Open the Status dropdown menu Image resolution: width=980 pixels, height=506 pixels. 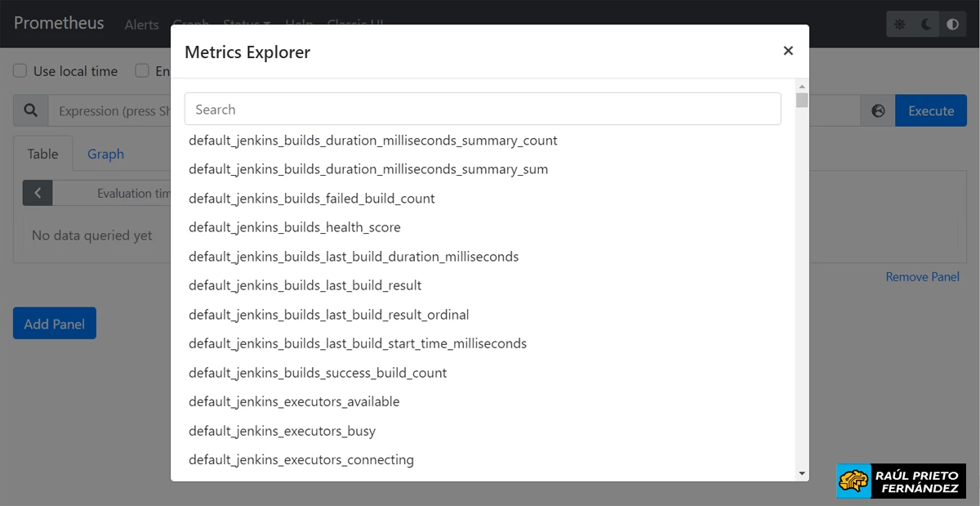pos(246,25)
